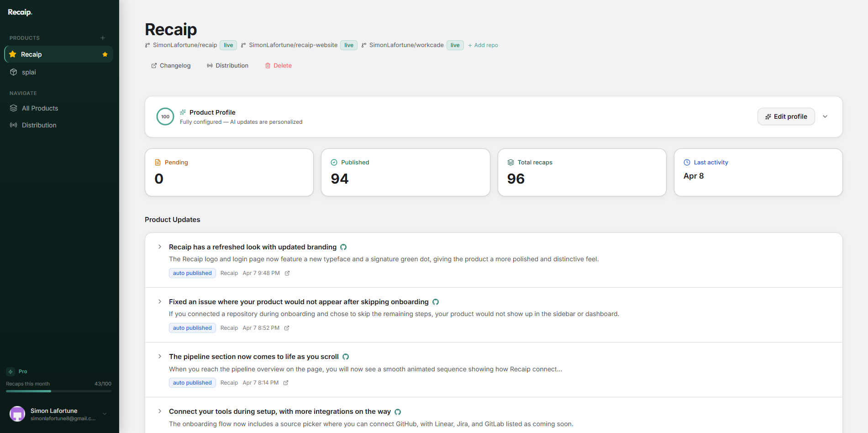Expand the pipeline scroll animation update
This screenshot has width=868, height=433.
159,356
